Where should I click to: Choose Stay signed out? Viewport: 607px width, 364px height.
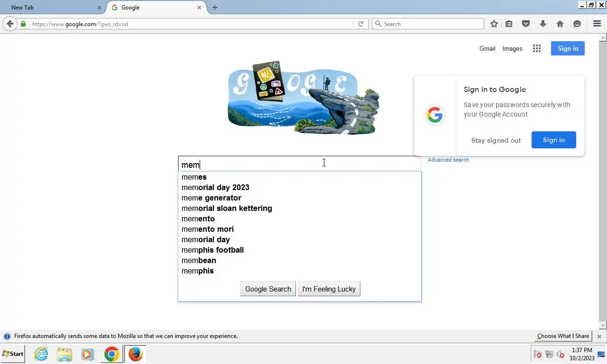pos(496,140)
